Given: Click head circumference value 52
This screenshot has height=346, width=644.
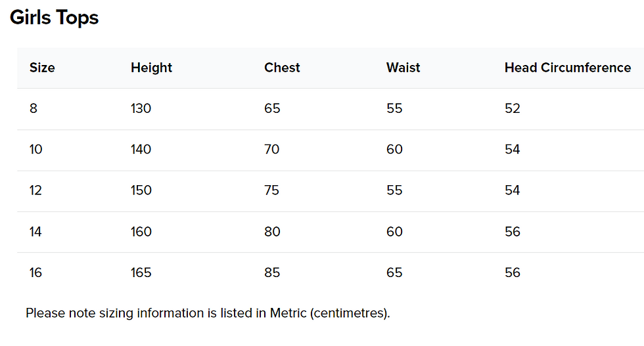Looking at the screenshot, I should [x=513, y=108].
